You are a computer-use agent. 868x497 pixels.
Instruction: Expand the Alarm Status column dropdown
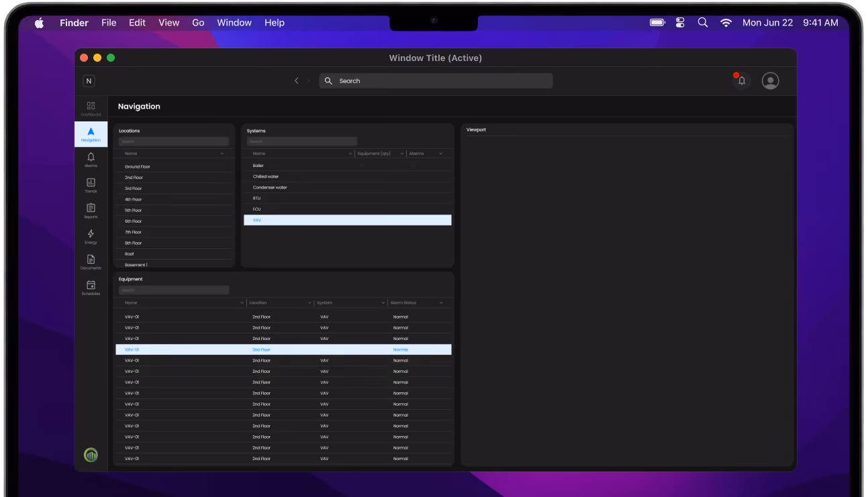(441, 302)
